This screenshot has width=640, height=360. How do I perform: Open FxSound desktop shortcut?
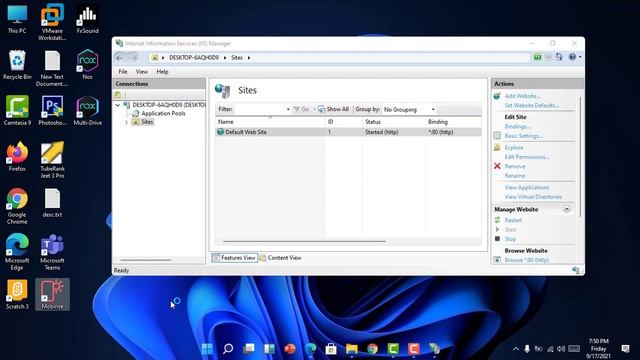pyautogui.click(x=87, y=19)
